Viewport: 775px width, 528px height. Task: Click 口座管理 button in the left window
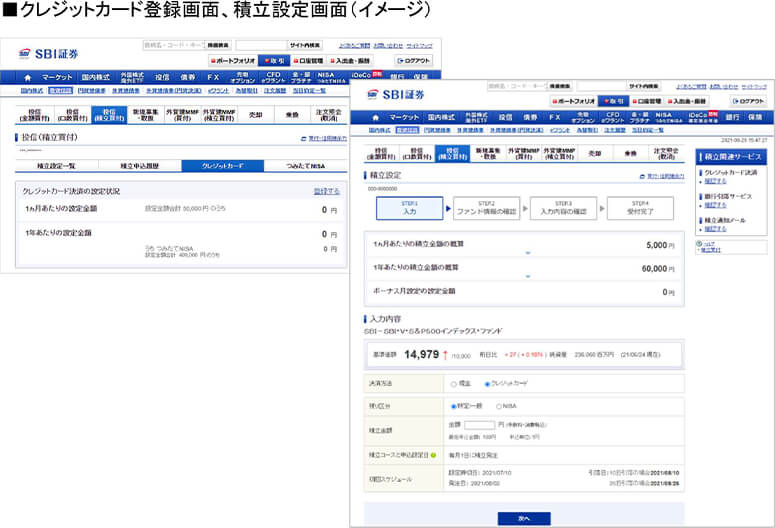point(308,60)
